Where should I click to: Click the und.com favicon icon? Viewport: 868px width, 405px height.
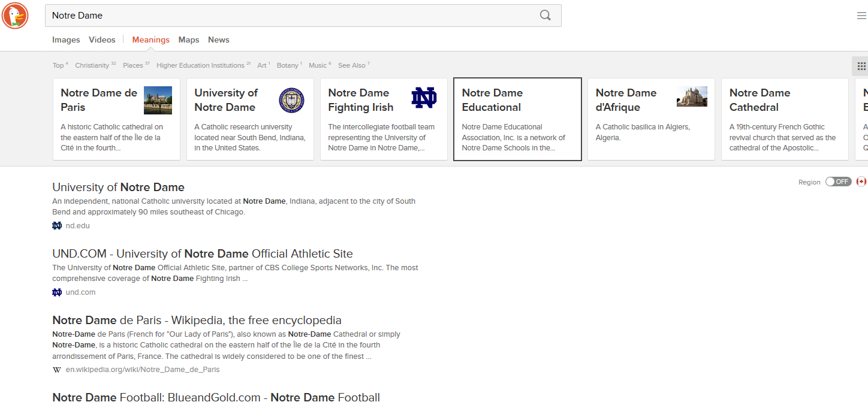(57, 292)
